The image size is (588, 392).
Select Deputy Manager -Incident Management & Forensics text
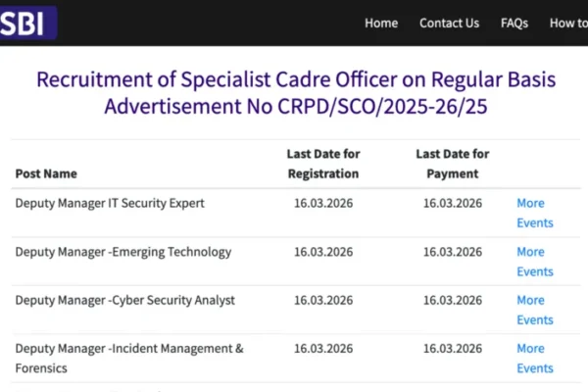click(x=128, y=358)
